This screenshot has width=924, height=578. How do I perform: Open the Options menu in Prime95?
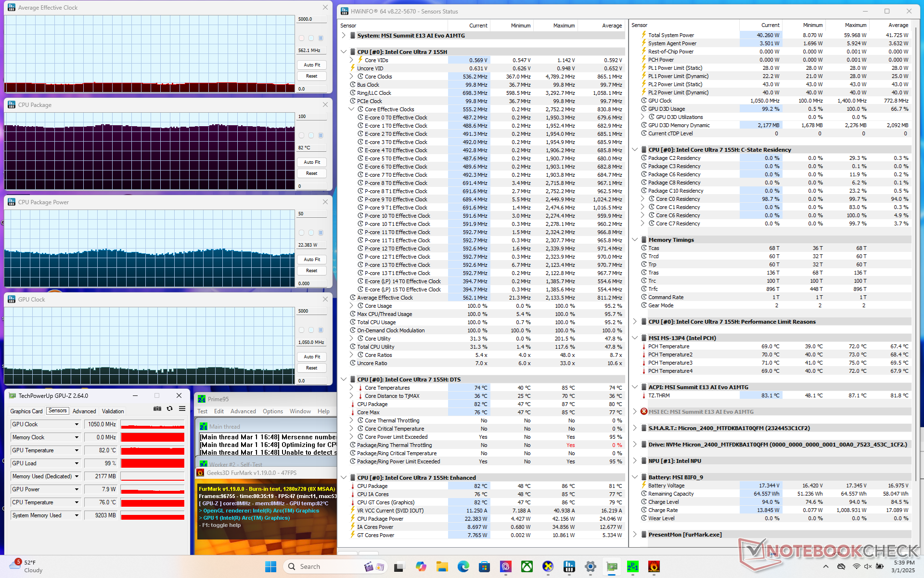point(273,411)
